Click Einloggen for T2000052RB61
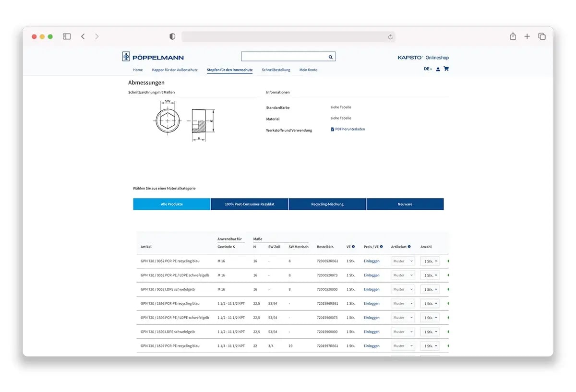 (372, 261)
